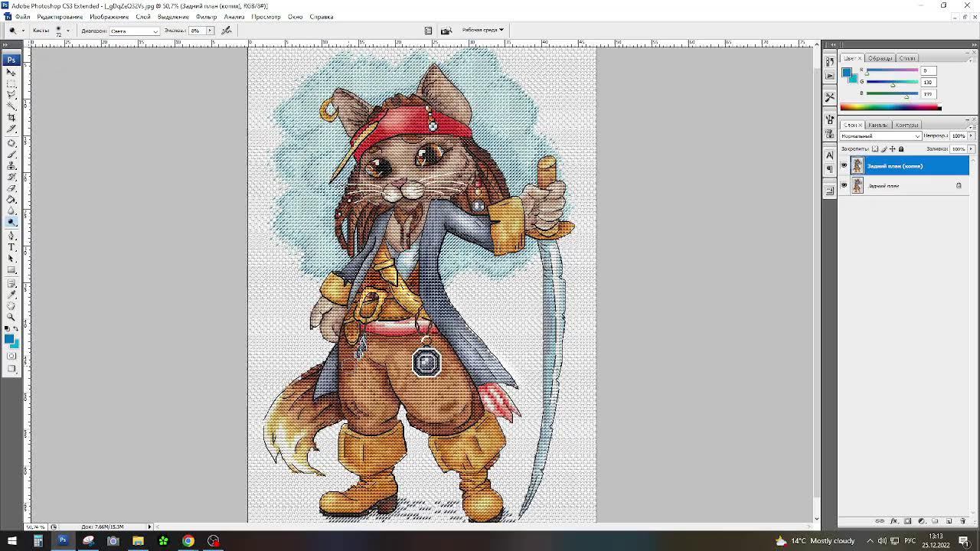Click the foreground color swatch in toolbox
The image size is (980, 551).
(8, 338)
